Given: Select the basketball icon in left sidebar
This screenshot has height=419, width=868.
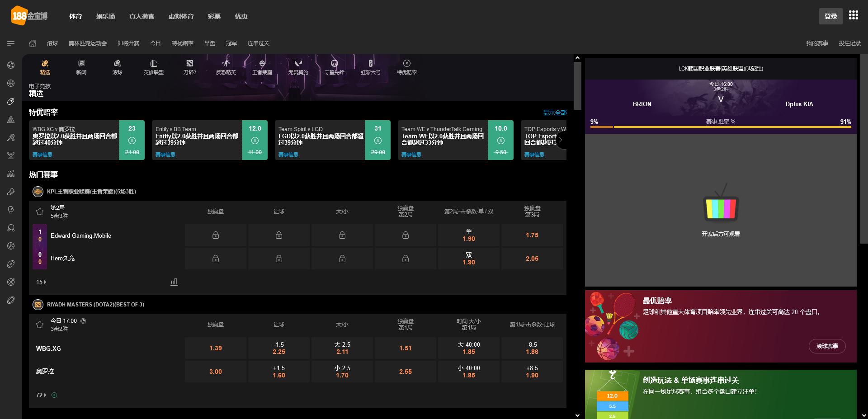Looking at the screenshot, I should coord(11,83).
